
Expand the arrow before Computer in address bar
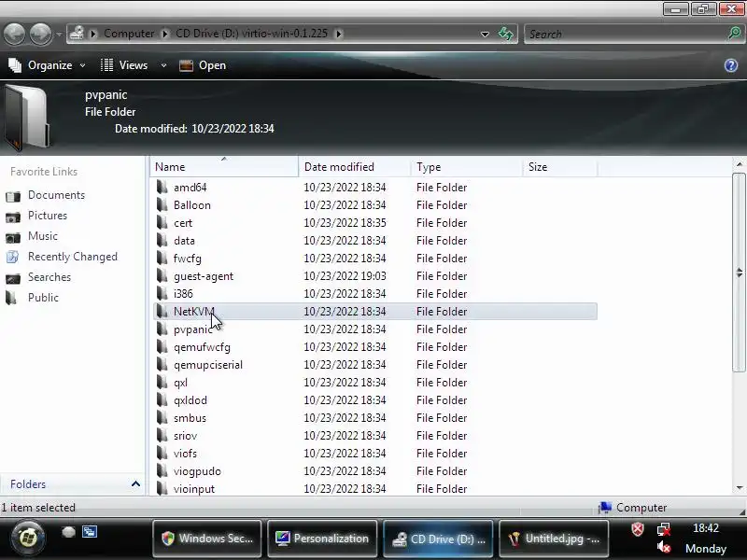pyautogui.click(x=93, y=34)
